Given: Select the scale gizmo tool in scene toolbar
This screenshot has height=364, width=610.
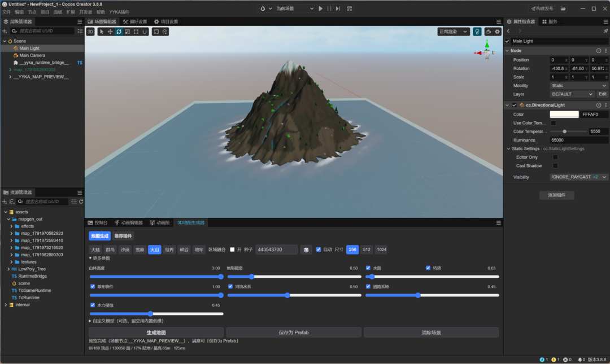Looking at the screenshot, I should pyautogui.click(x=127, y=32).
